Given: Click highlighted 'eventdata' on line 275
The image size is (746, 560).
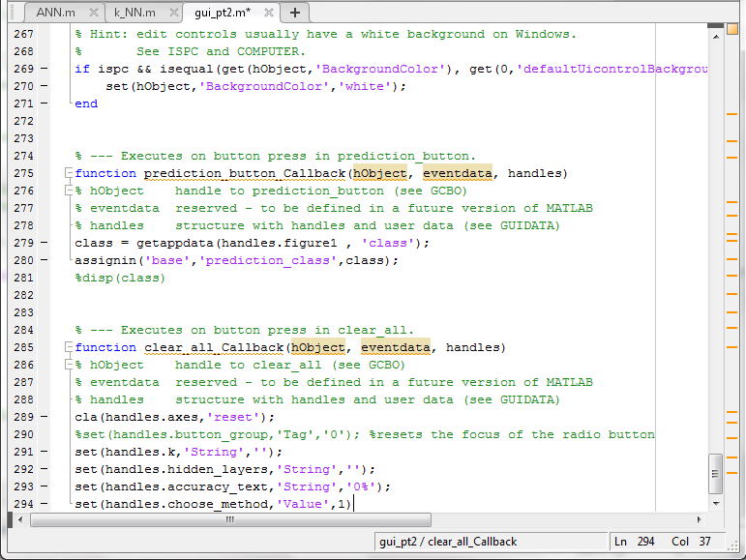Looking at the screenshot, I should (458, 173).
